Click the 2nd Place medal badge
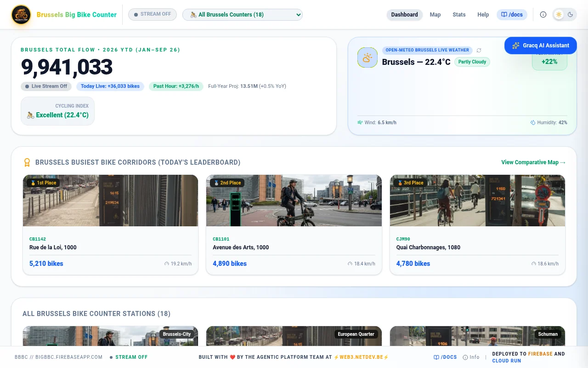 [227, 183]
